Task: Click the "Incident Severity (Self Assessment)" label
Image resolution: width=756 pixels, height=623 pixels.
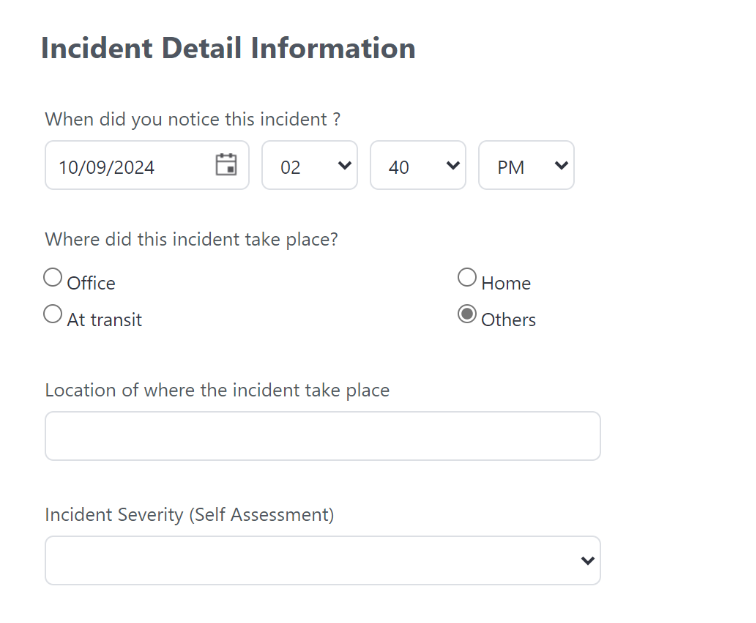Action: (189, 515)
